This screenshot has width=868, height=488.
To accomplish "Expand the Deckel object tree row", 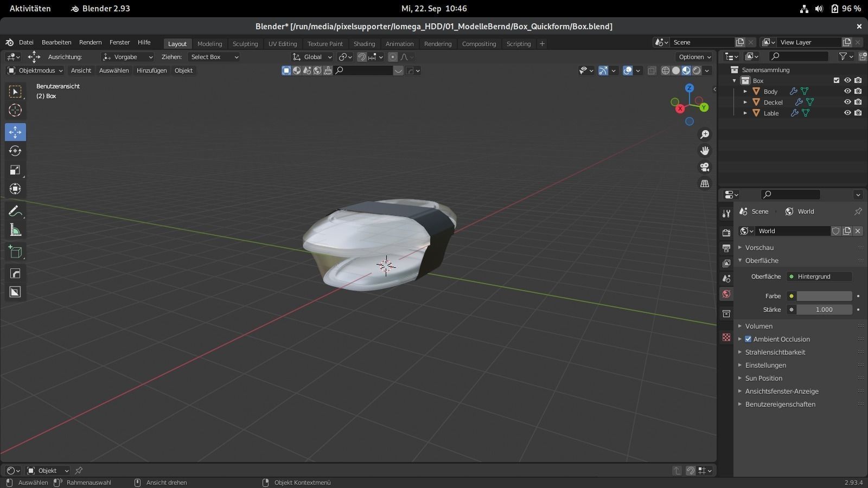I will coord(745,102).
